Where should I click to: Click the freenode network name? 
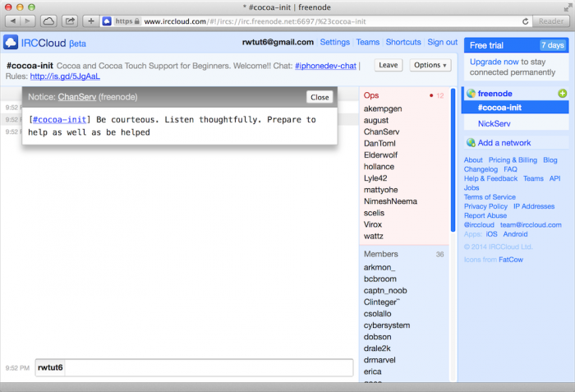pos(494,94)
